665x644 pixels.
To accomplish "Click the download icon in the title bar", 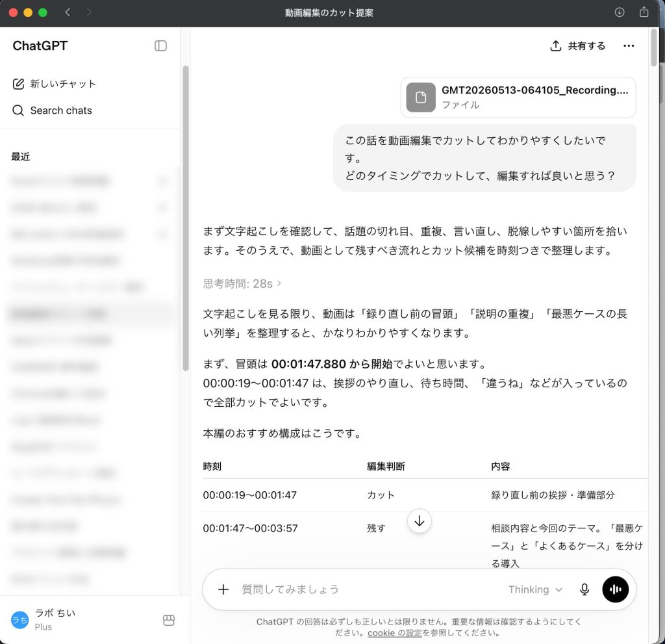I will click(x=620, y=12).
